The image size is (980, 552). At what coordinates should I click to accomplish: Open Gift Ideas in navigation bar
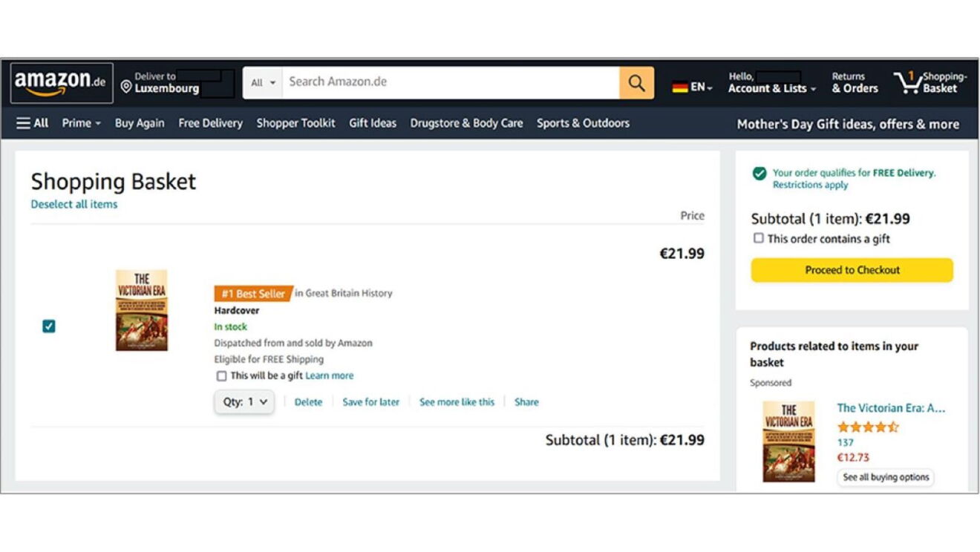point(373,123)
